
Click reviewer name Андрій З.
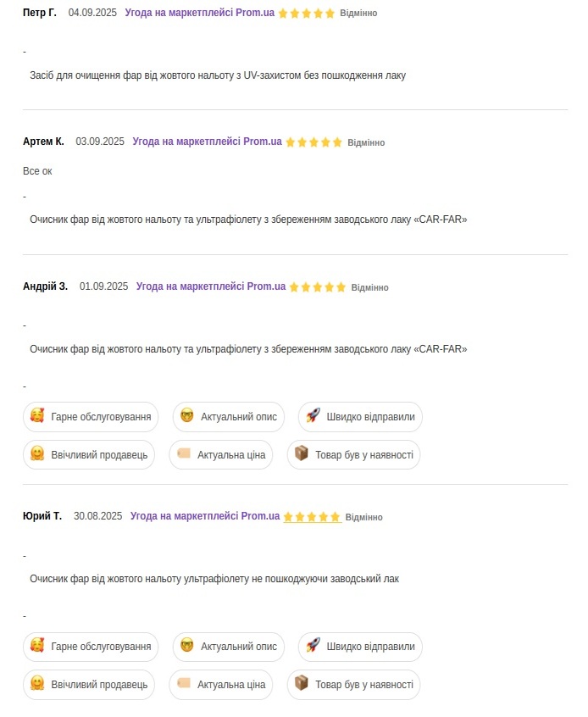click(46, 286)
